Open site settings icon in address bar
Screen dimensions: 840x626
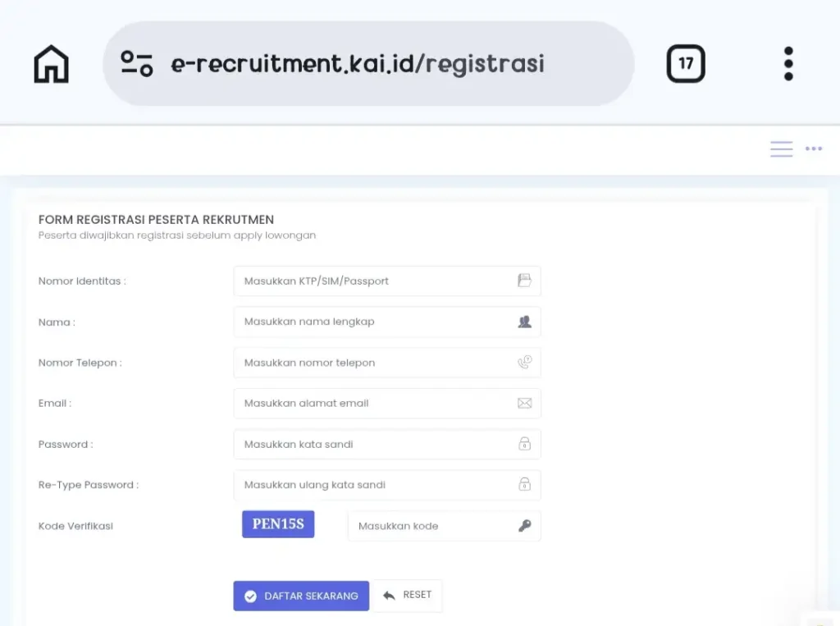pos(137,64)
